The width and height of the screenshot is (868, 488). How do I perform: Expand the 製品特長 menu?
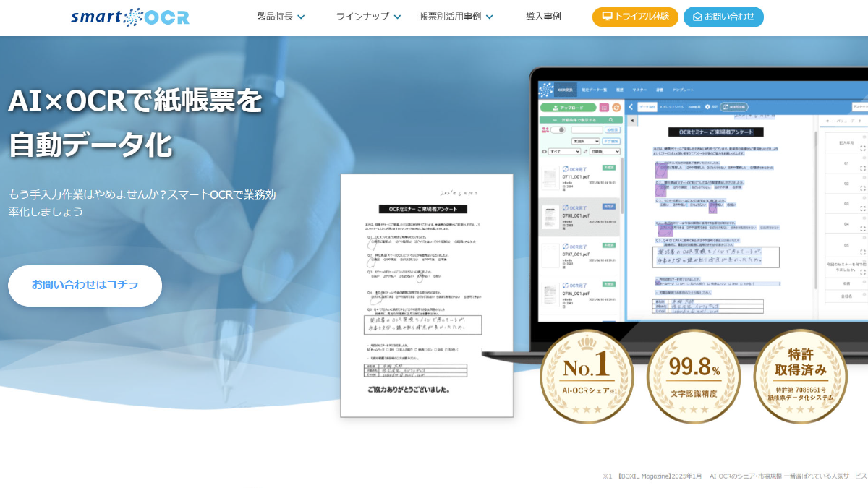[x=281, y=17]
